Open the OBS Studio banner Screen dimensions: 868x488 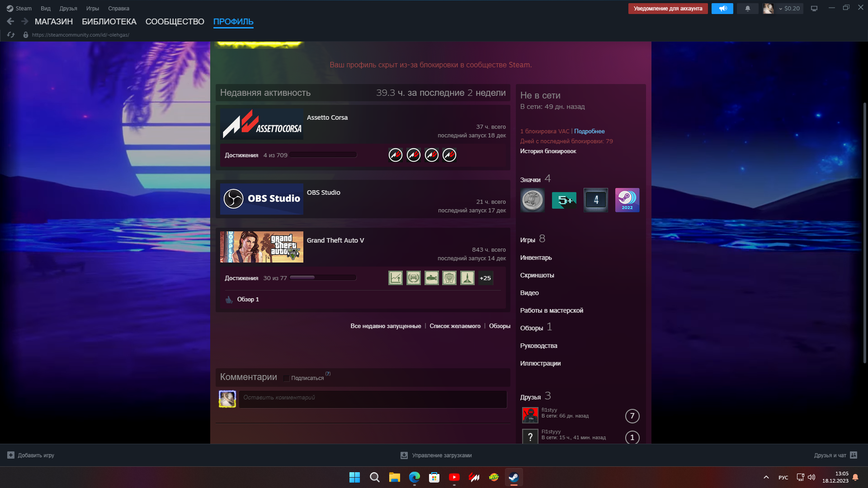tap(262, 199)
